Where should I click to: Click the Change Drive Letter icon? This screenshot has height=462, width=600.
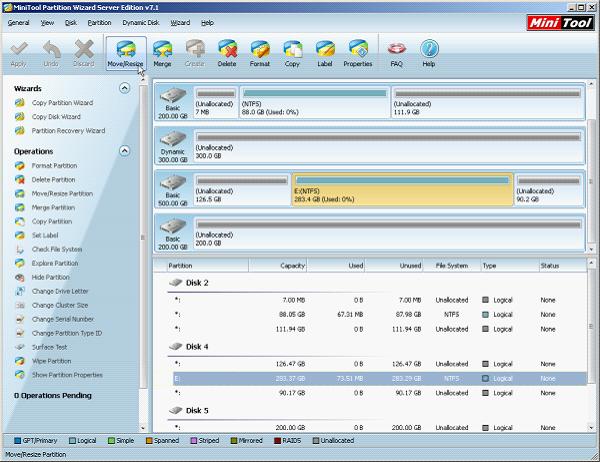tap(20, 291)
